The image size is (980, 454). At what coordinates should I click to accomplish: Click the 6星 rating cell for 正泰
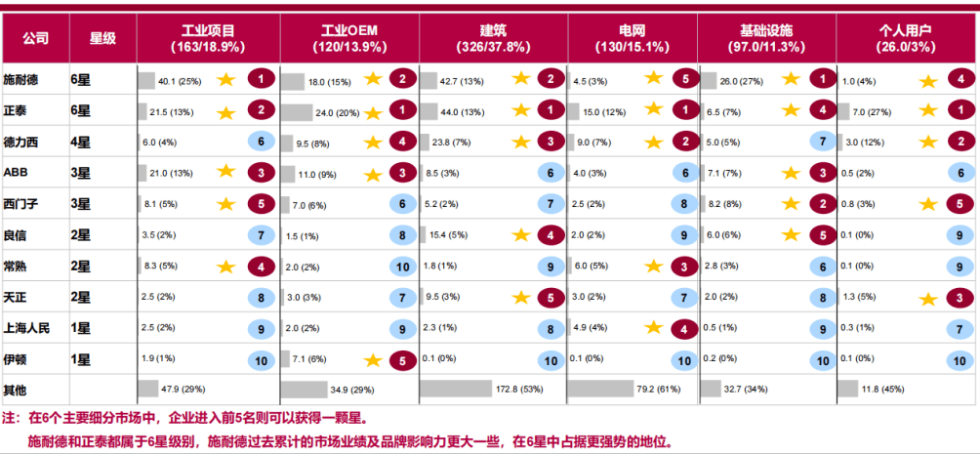(80, 111)
